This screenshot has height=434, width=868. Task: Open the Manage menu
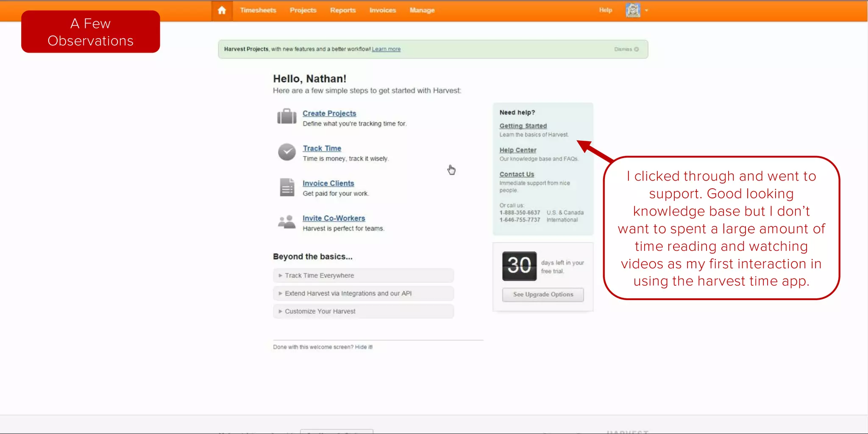[422, 10]
